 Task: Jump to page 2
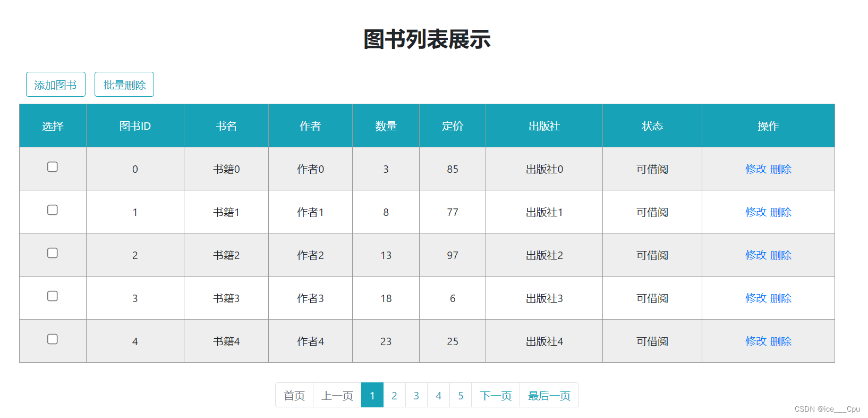click(394, 395)
